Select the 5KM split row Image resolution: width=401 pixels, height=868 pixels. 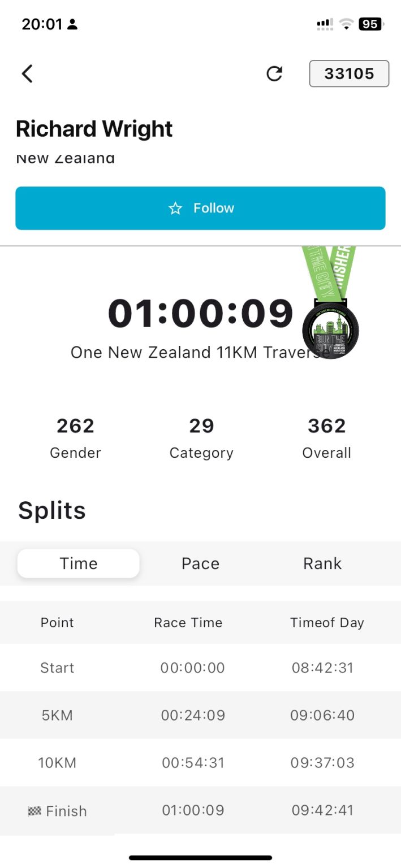tap(200, 715)
